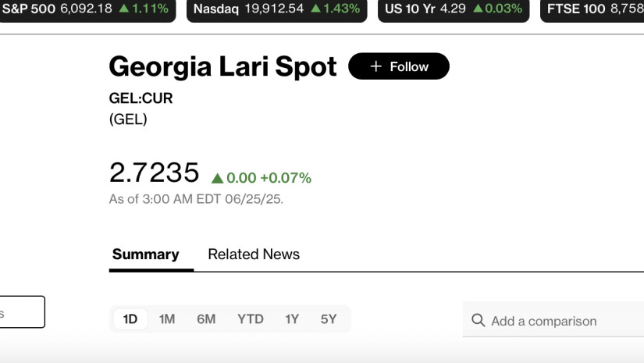This screenshot has width=644, height=363.
Task: Click the GEL price change arrow
Action: pos(217,178)
